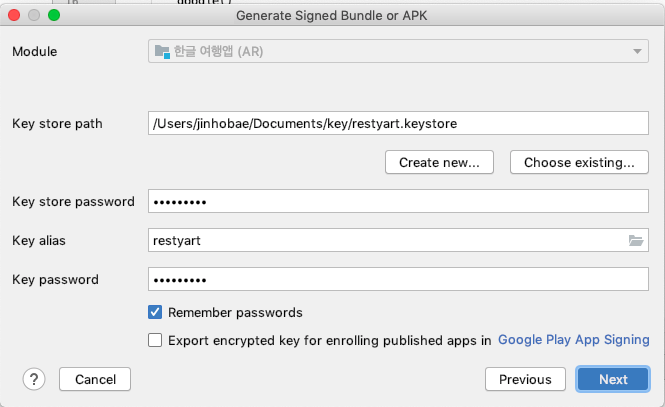Go back with the Previous button
The height and width of the screenshot is (407, 665).
[525, 379]
